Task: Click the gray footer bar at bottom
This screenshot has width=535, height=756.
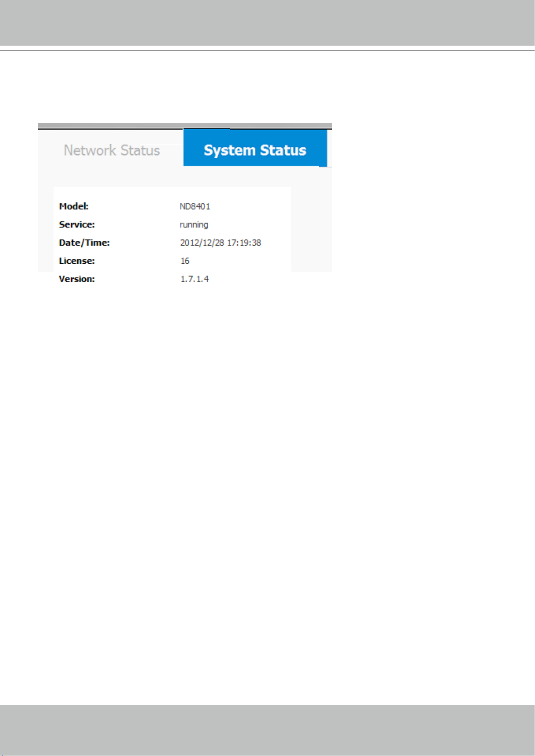Action: 267,730
